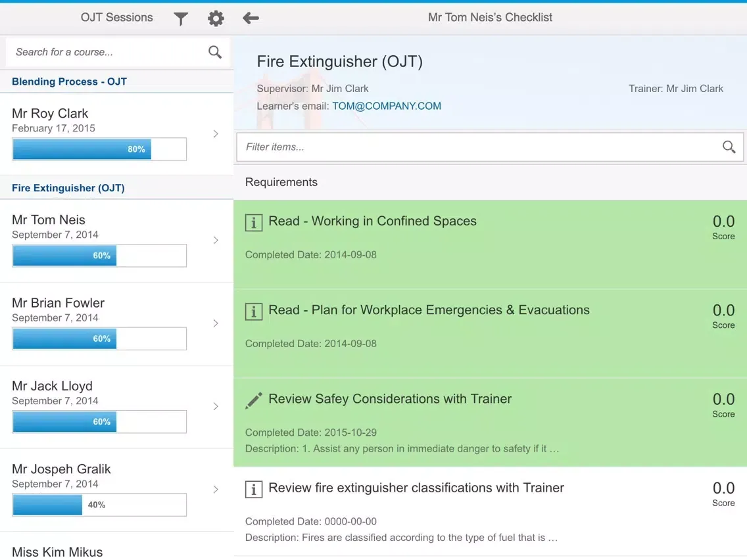Select Mr Brian Fowler name
Viewport: 747px width, 560px height.
click(x=58, y=303)
